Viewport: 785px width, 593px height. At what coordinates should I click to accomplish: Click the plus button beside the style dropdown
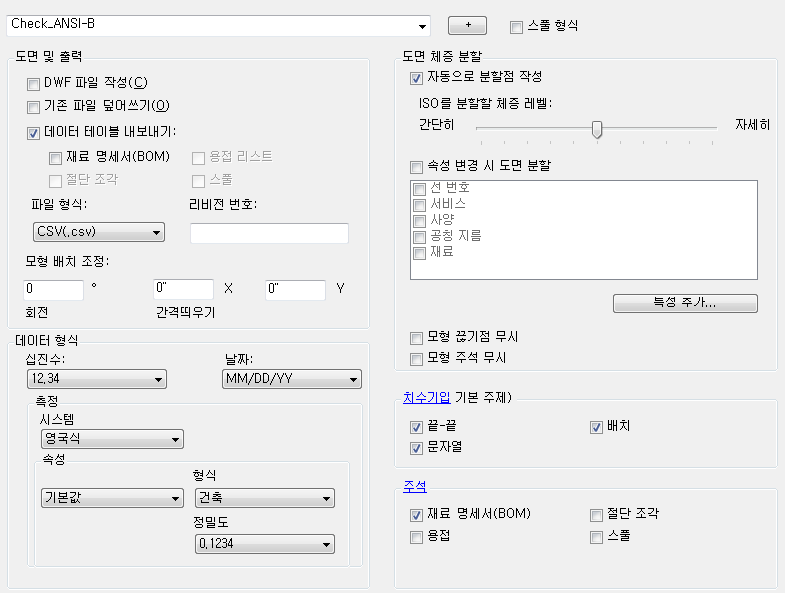(x=468, y=24)
